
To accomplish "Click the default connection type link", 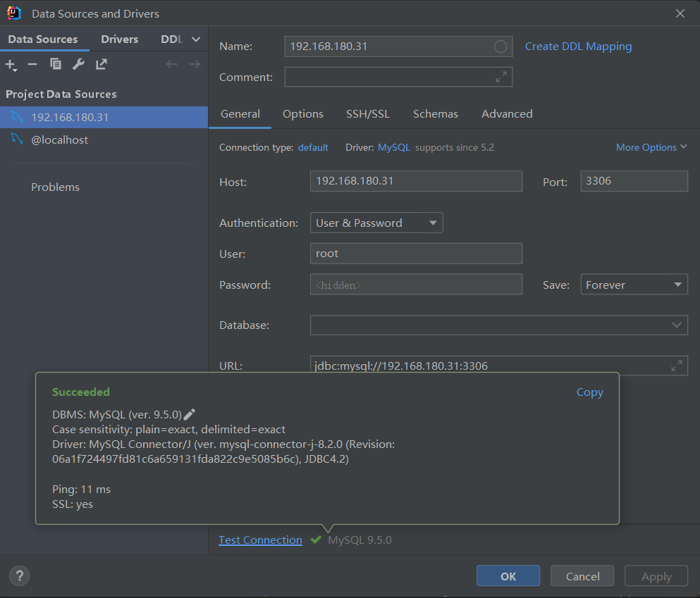I will (313, 147).
